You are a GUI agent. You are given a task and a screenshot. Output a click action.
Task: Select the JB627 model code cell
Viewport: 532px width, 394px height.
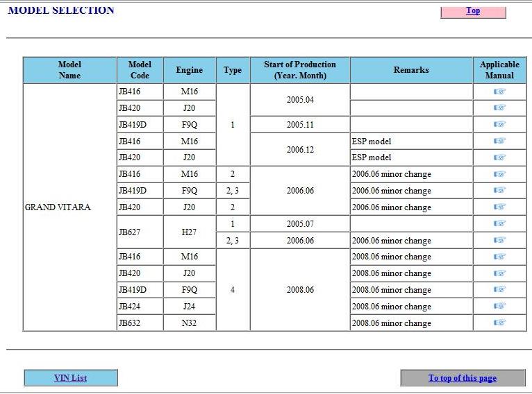(x=140, y=232)
